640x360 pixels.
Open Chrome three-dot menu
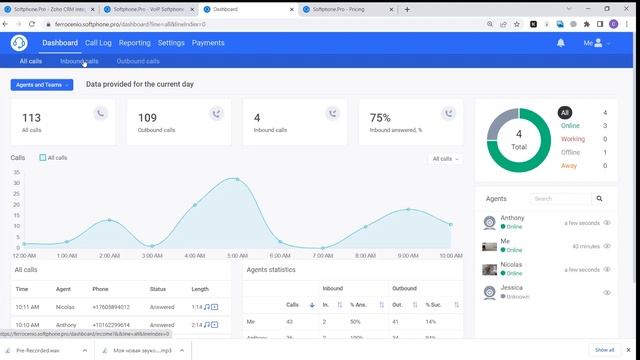coord(627,24)
